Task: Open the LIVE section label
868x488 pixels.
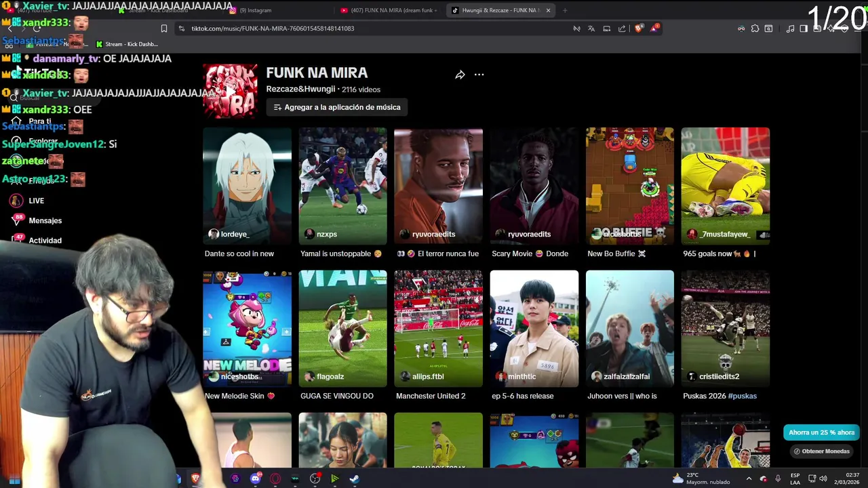Action: tap(37, 201)
